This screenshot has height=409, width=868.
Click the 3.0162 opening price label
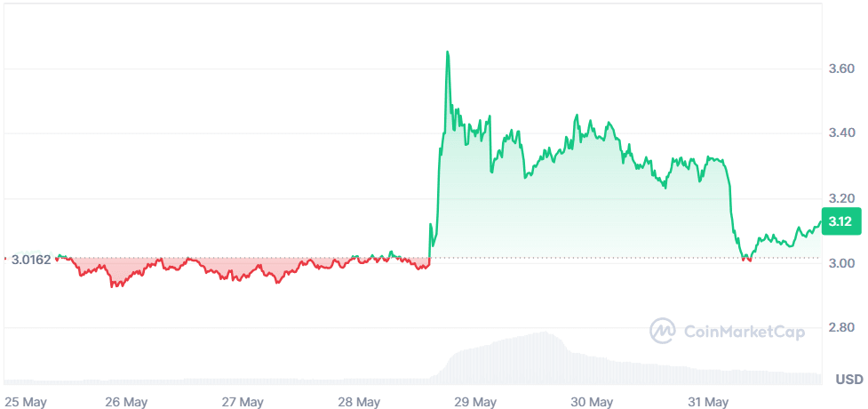pyautogui.click(x=31, y=260)
